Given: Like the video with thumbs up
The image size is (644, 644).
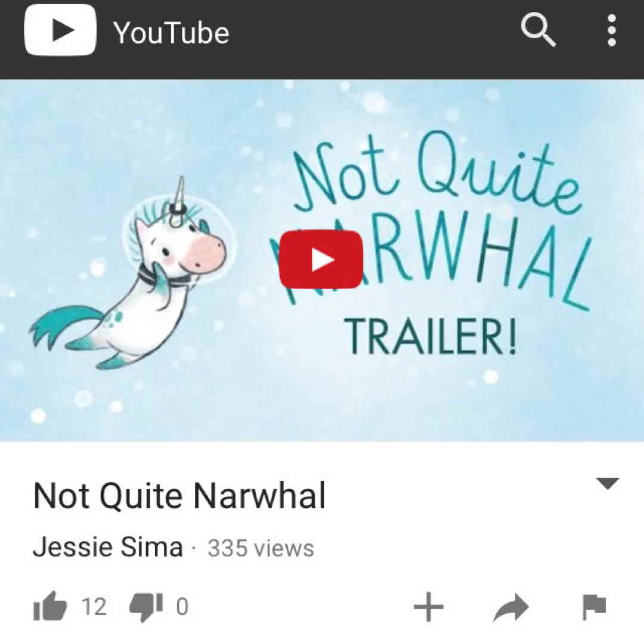Looking at the screenshot, I should 50,606.
